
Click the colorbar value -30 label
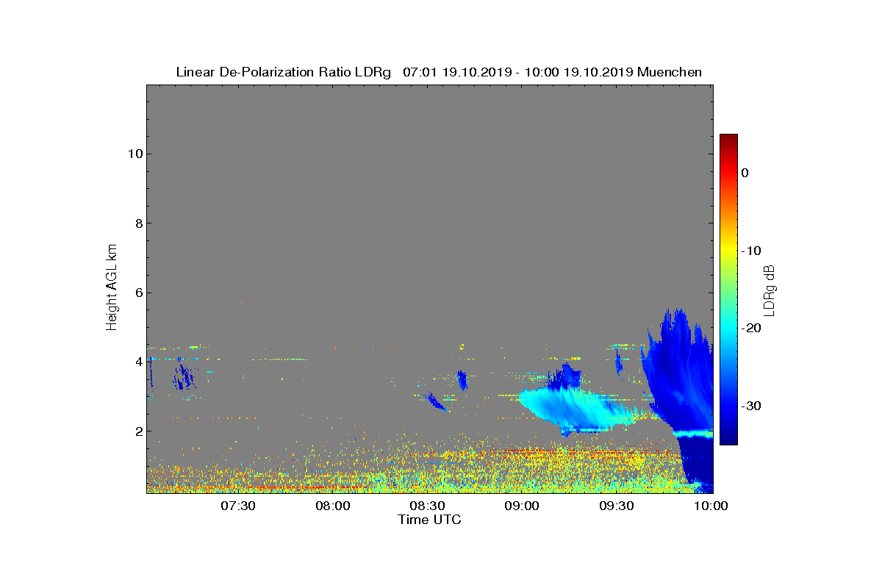click(x=750, y=406)
